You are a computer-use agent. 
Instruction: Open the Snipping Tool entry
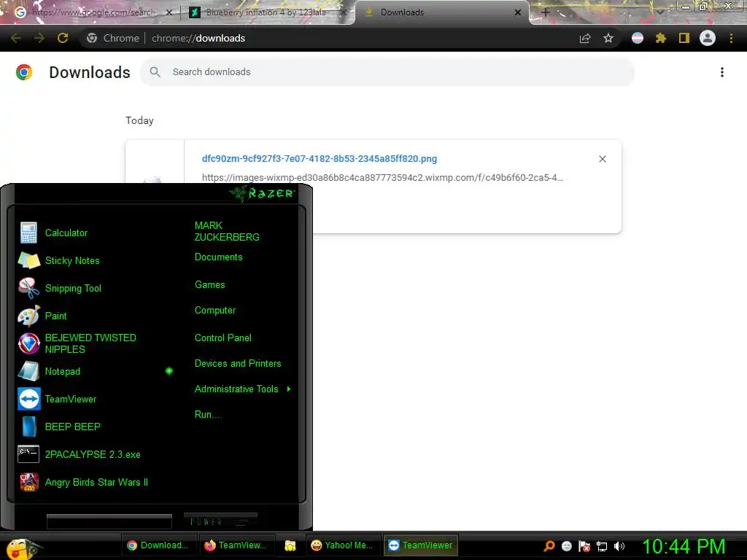tap(96, 288)
